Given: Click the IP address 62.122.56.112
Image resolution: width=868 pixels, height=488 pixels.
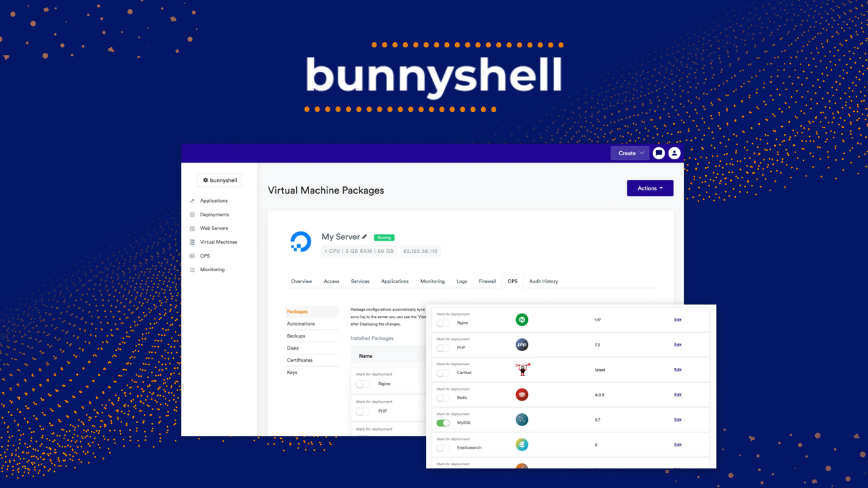Looking at the screenshot, I should 420,251.
